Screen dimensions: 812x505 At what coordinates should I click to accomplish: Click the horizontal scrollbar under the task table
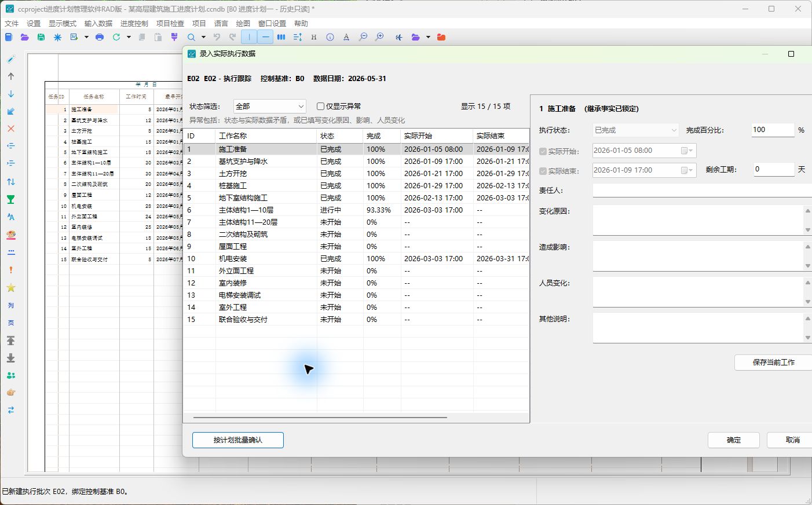point(320,417)
